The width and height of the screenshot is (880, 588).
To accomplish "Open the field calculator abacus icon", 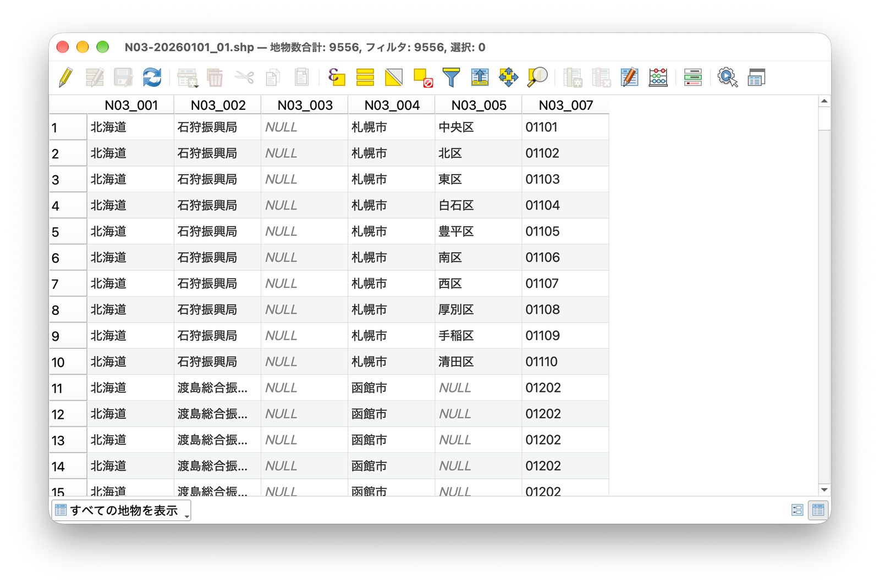I will coord(658,77).
